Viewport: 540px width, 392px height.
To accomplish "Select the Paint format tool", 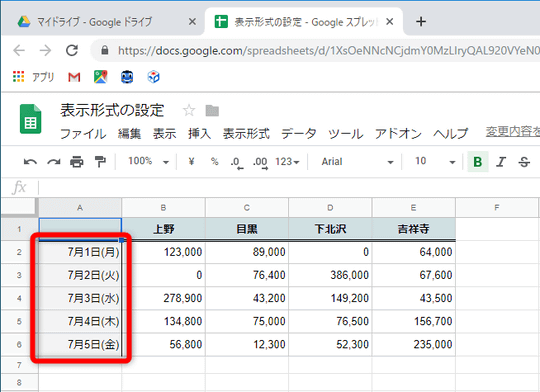I will point(100,162).
